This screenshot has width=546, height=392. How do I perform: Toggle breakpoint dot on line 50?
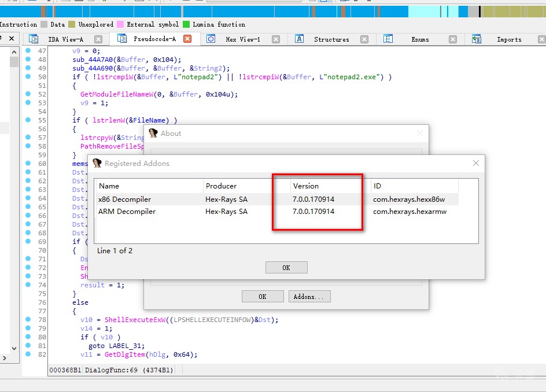coord(28,76)
